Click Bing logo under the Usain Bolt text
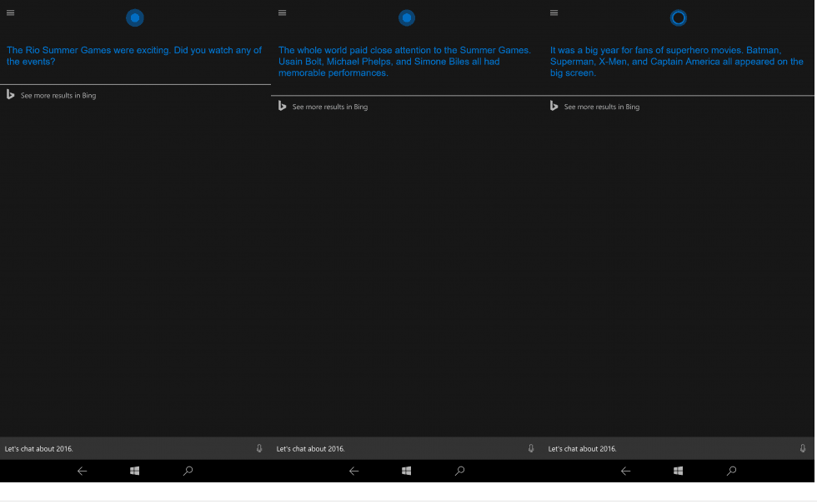 [283, 107]
